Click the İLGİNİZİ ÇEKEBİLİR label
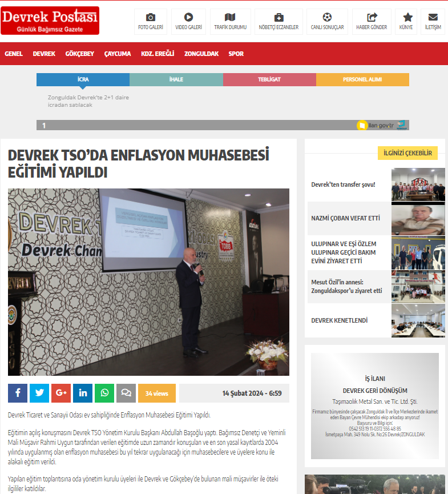 407,153
